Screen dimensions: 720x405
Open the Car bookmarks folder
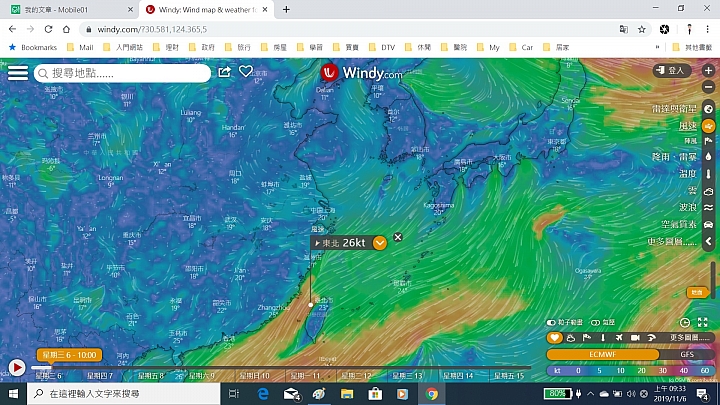coord(522,47)
